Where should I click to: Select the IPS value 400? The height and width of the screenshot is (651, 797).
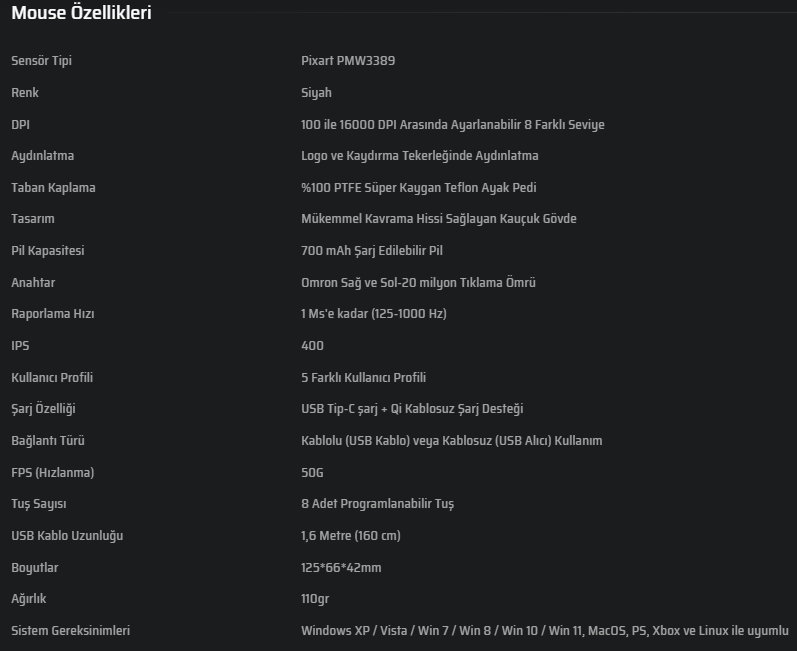tap(312, 346)
